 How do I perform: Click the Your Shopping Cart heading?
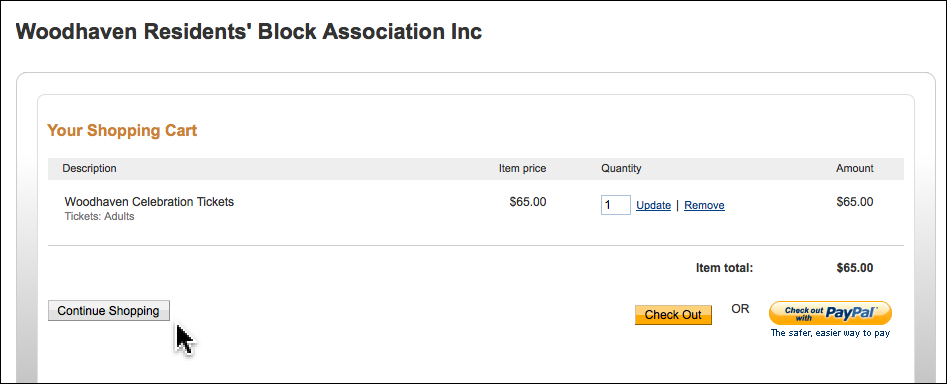click(x=122, y=130)
